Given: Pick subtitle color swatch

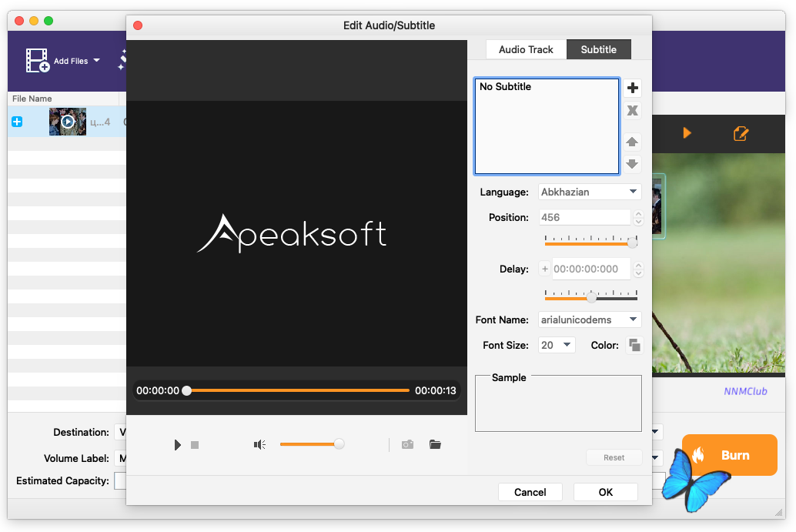Looking at the screenshot, I should point(634,345).
